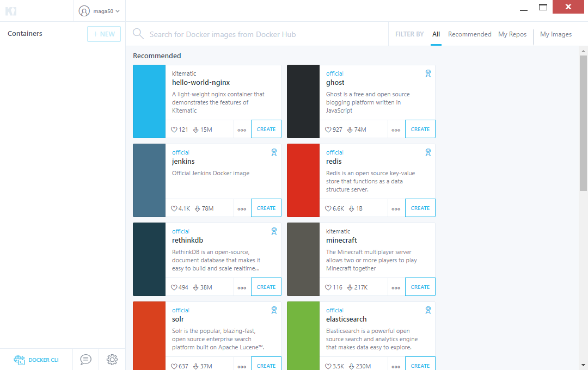Image resolution: width=588 pixels, height=370 pixels.
Task: Click the official badge icon on solr
Action: click(x=274, y=310)
